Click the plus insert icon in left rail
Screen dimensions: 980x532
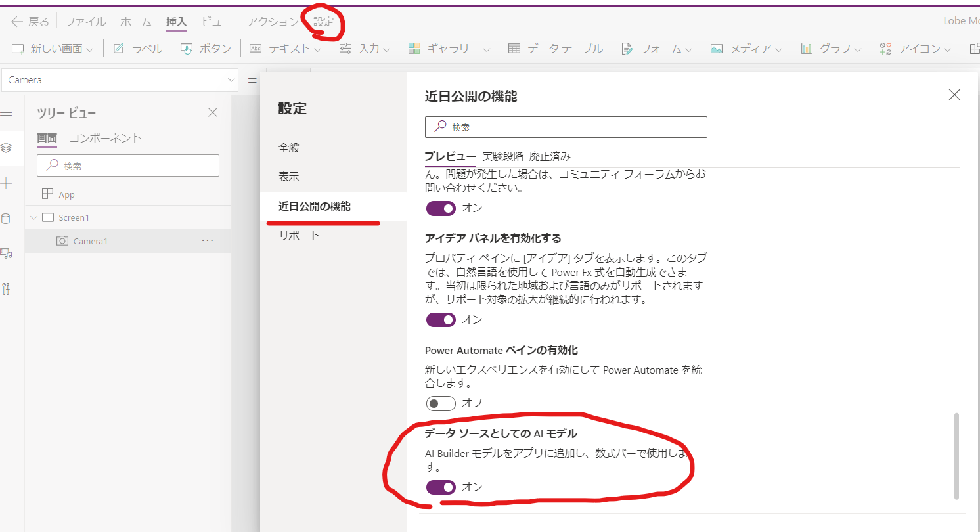point(7,183)
